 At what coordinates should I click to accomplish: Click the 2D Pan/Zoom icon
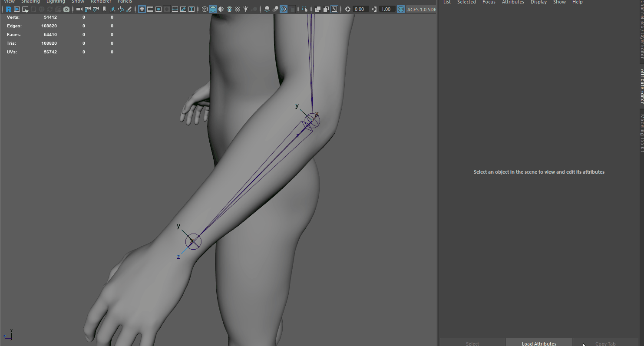point(121,9)
